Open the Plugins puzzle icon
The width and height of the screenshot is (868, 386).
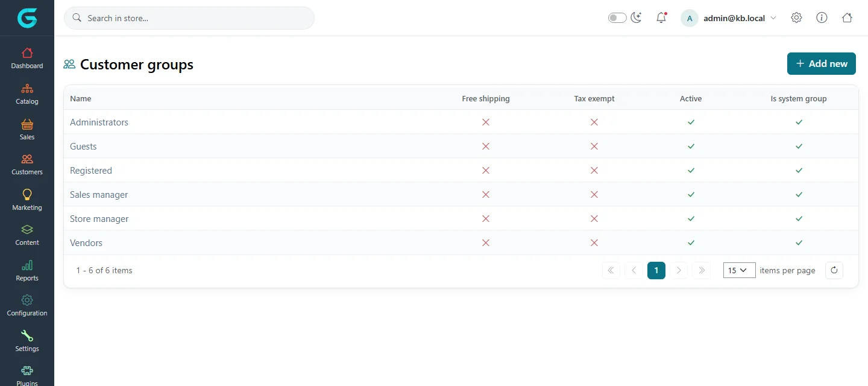click(27, 371)
